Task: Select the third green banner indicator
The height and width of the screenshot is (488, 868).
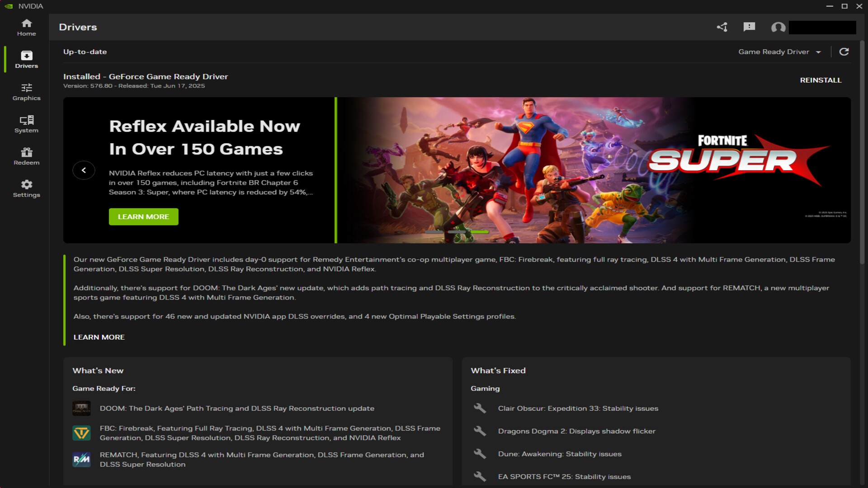Action: click(x=479, y=232)
